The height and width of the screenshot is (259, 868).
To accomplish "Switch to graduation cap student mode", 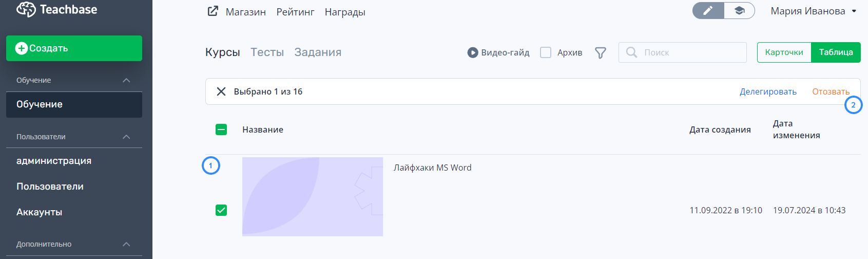I will click(740, 10).
